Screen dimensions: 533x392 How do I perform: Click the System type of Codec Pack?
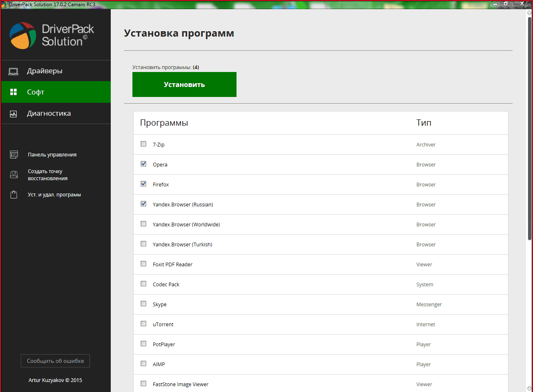[x=425, y=285]
